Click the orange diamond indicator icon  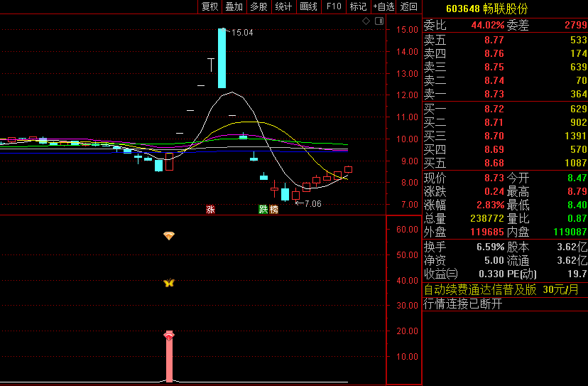(x=169, y=235)
